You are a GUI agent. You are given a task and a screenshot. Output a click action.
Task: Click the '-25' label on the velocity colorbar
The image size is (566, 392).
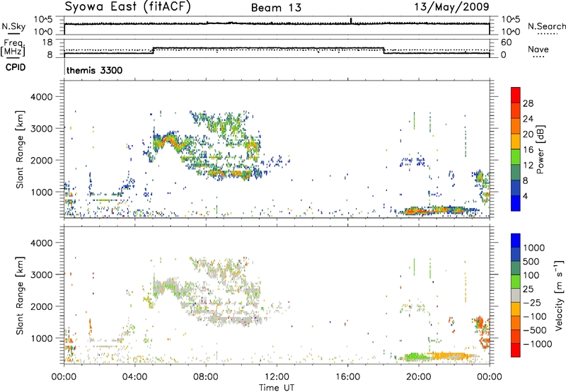[533, 302]
